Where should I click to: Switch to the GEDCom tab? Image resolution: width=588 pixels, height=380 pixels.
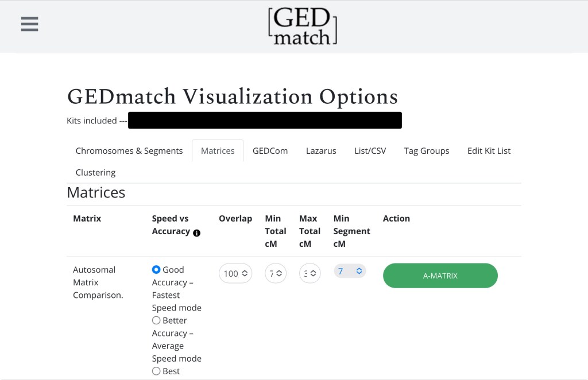[x=270, y=151]
